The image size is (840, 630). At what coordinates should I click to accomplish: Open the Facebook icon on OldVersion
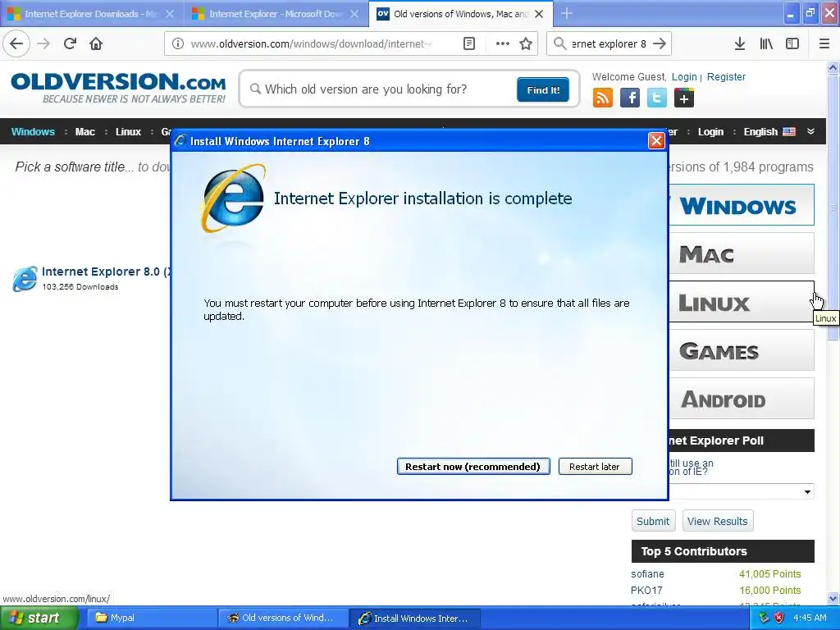pos(630,98)
